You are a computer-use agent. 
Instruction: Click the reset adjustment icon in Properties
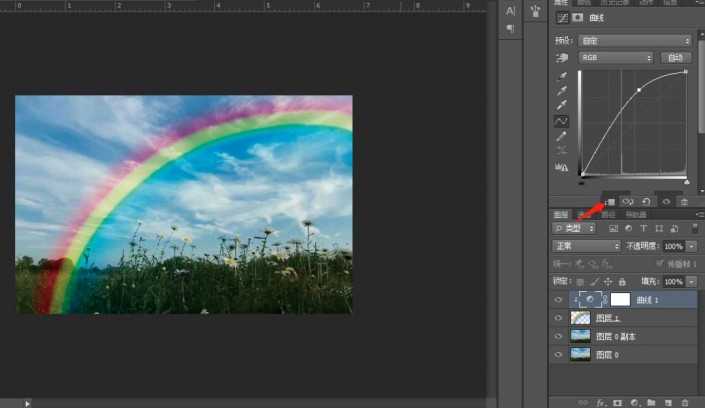point(648,201)
